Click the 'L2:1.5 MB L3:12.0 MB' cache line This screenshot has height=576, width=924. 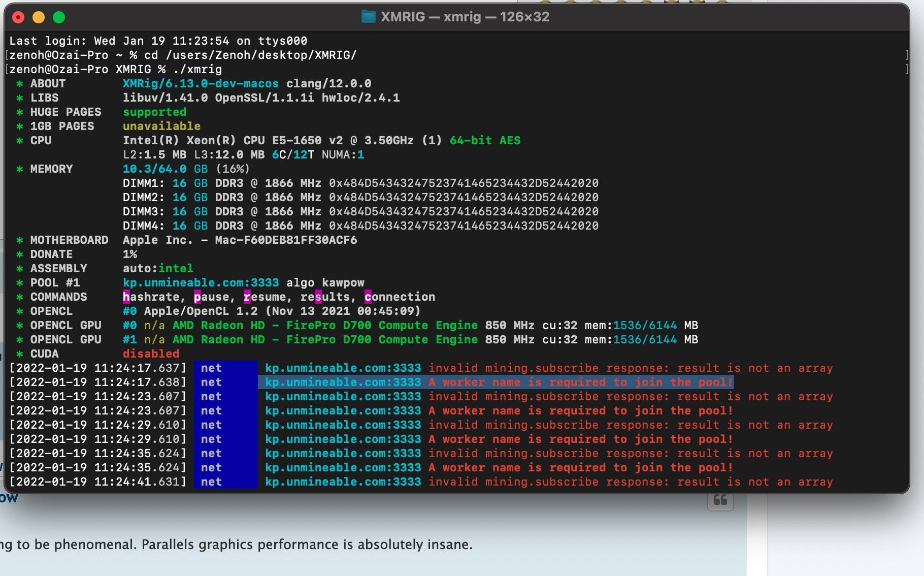pos(193,154)
